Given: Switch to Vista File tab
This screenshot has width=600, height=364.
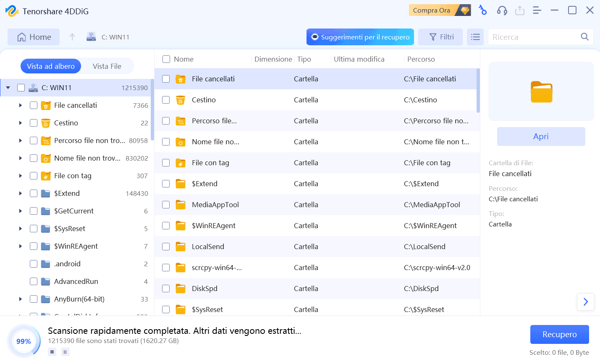Looking at the screenshot, I should click(x=107, y=66).
